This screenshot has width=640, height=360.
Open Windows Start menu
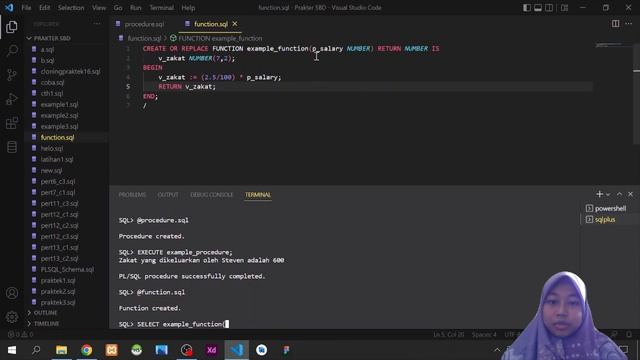tap(12, 350)
